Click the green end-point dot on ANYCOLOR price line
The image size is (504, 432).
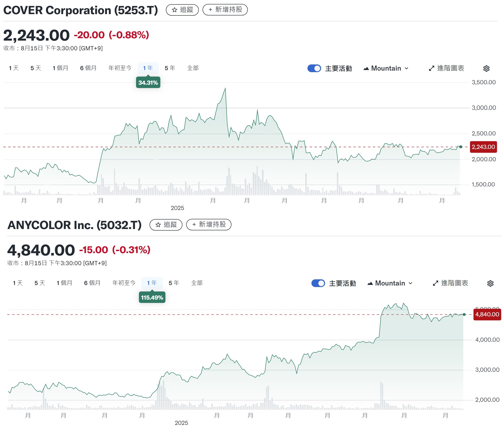pyautogui.click(x=464, y=315)
